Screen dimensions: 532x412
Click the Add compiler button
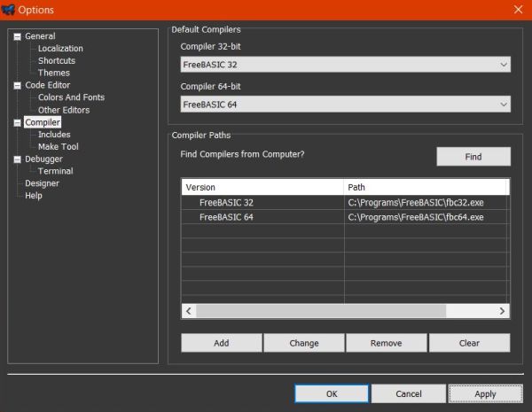pos(222,343)
